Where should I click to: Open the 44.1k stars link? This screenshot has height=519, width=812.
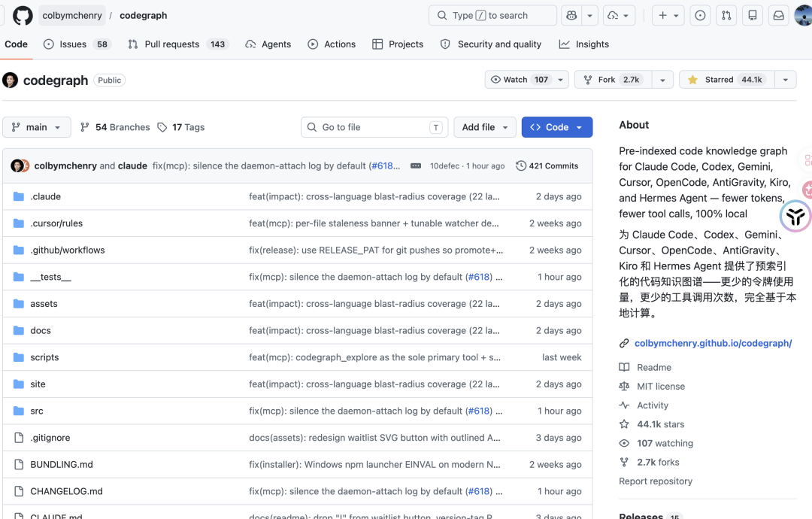[x=652, y=425]
